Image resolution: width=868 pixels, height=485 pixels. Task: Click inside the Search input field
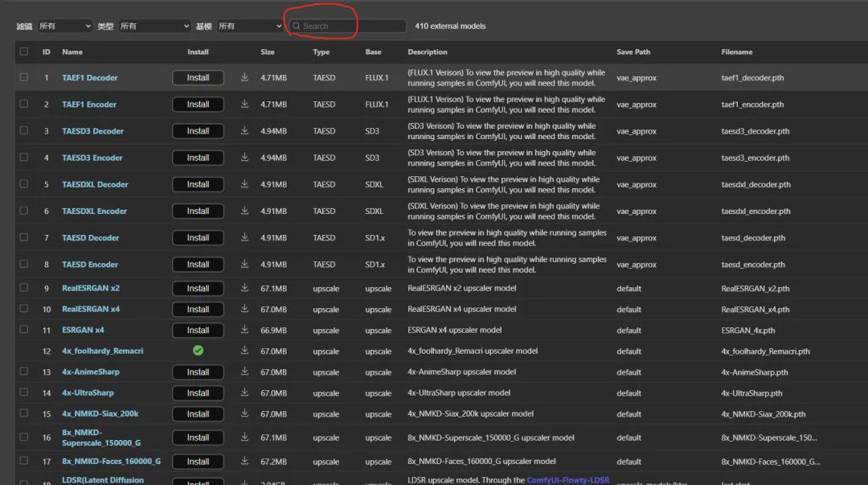(x=346, y=25)
